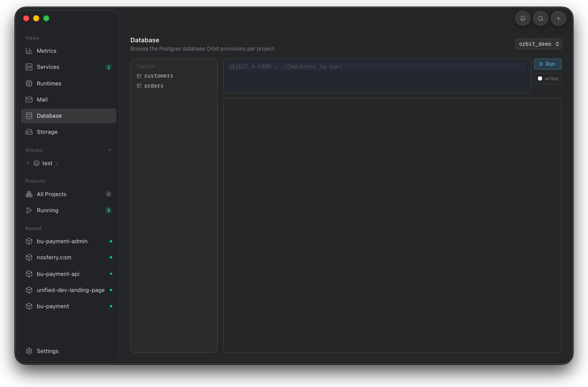Open the nosferry.com project
The width and height of the screenshot is (588, 387).
point(68,257)
